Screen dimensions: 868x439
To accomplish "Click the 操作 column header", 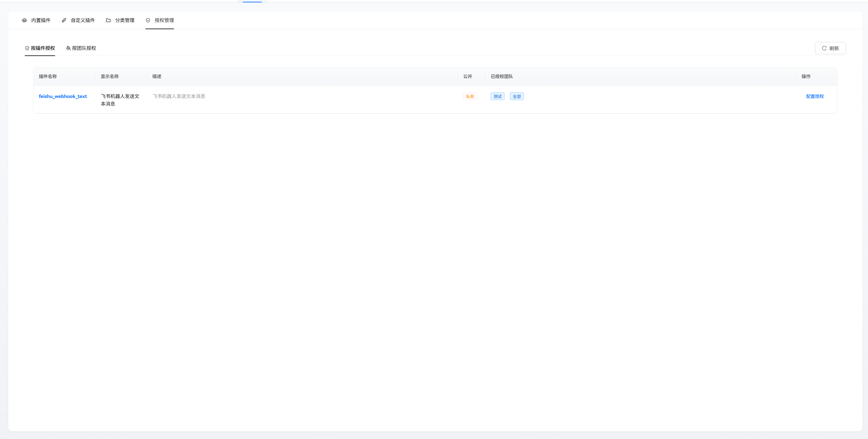I will (x=806, y=76).
